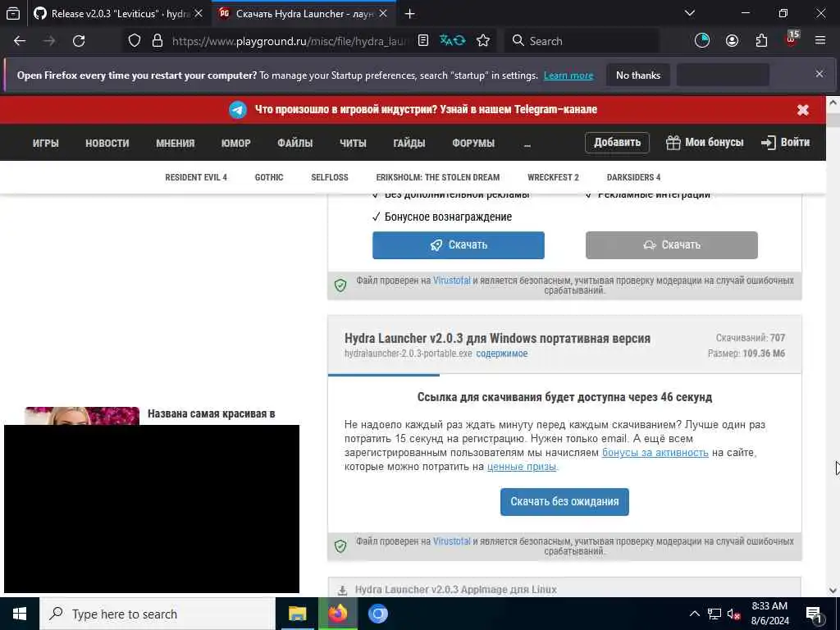Close the Скачать Hydra Launcher tab
The height and width of the screenshot is (630, 840).
coord(383,14)
